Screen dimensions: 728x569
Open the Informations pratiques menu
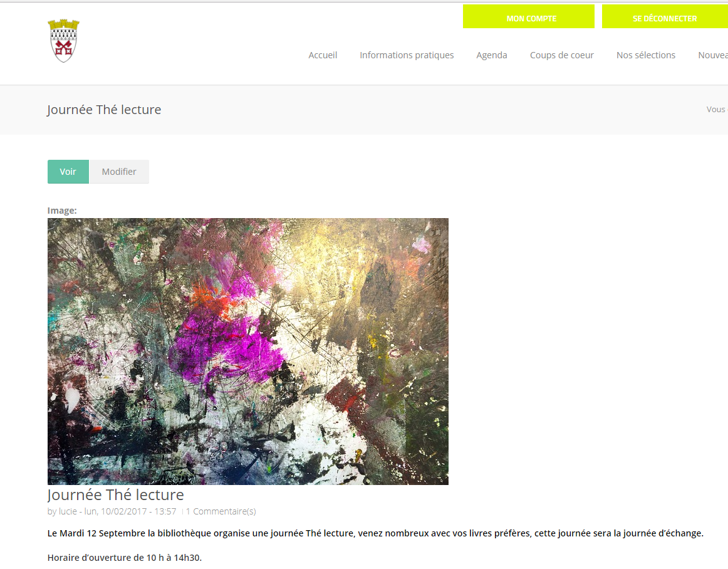click(407, 55)
